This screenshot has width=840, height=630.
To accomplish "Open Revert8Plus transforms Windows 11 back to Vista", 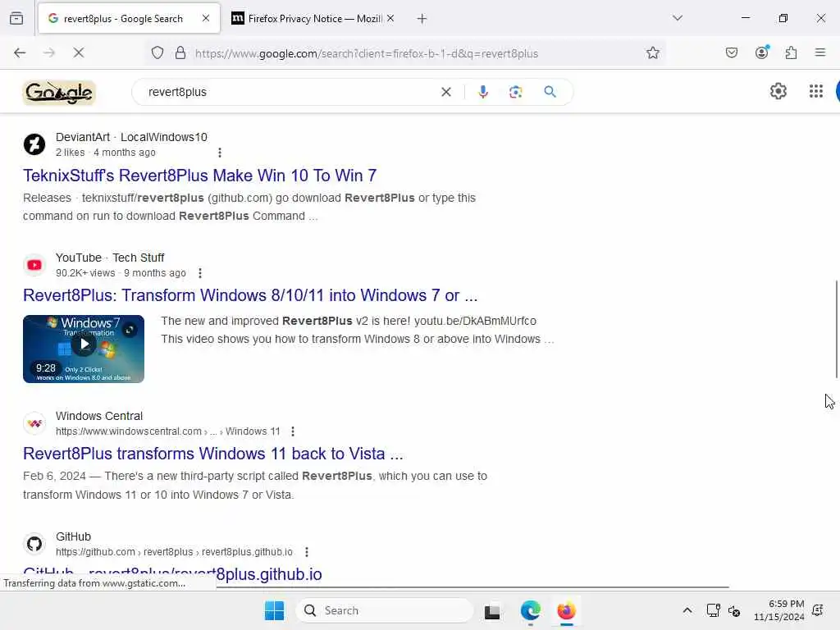I will [213, 454].
